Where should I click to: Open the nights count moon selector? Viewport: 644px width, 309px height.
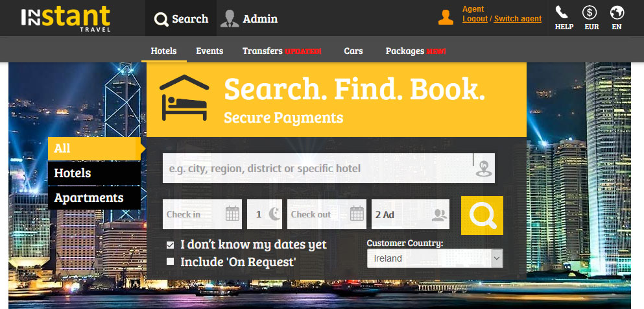tap(265, 214)
